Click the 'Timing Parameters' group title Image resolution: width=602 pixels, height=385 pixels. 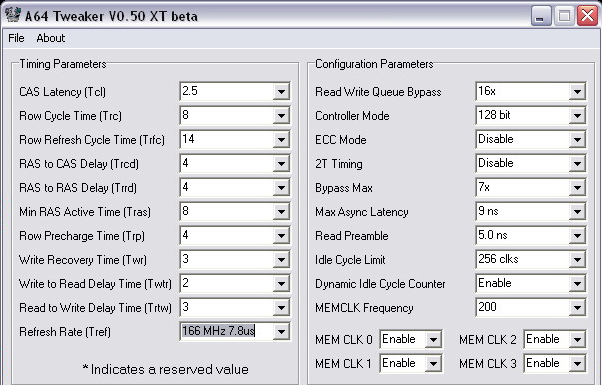[63, 64]
